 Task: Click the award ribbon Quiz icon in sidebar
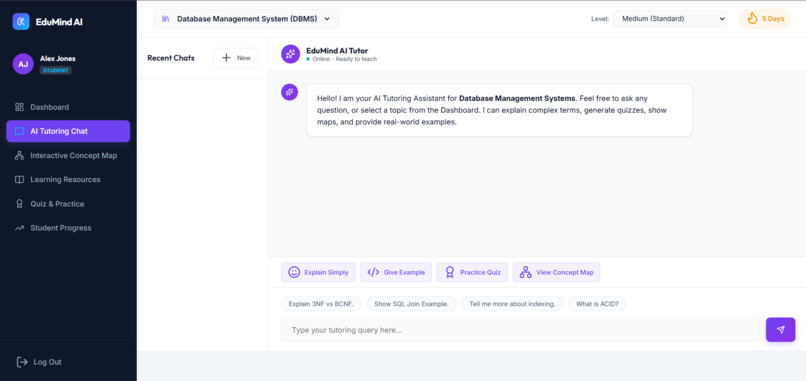tap(20, 204)
